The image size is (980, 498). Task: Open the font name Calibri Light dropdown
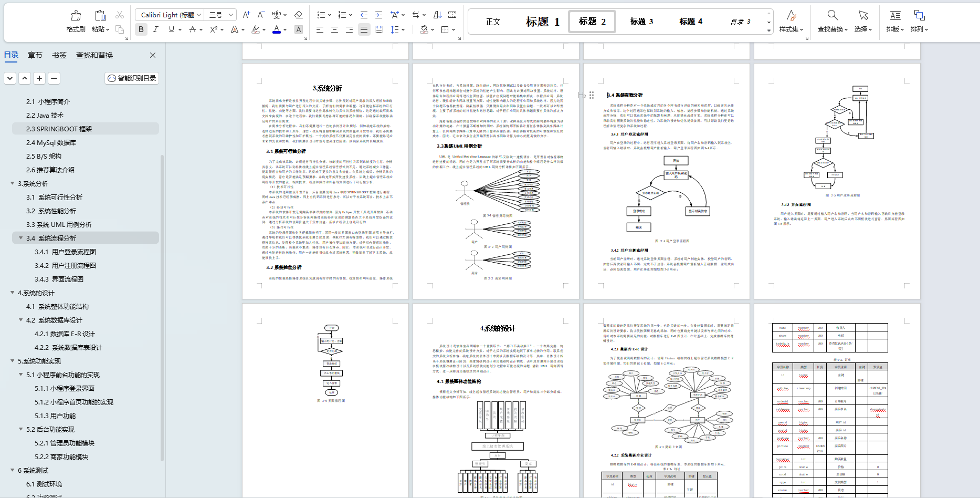tap(199, 15)
